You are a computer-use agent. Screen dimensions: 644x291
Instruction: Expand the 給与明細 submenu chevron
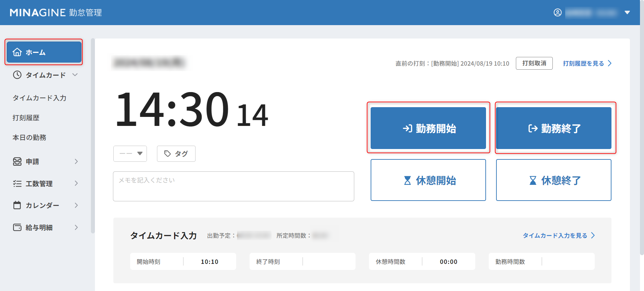(76, 227)
